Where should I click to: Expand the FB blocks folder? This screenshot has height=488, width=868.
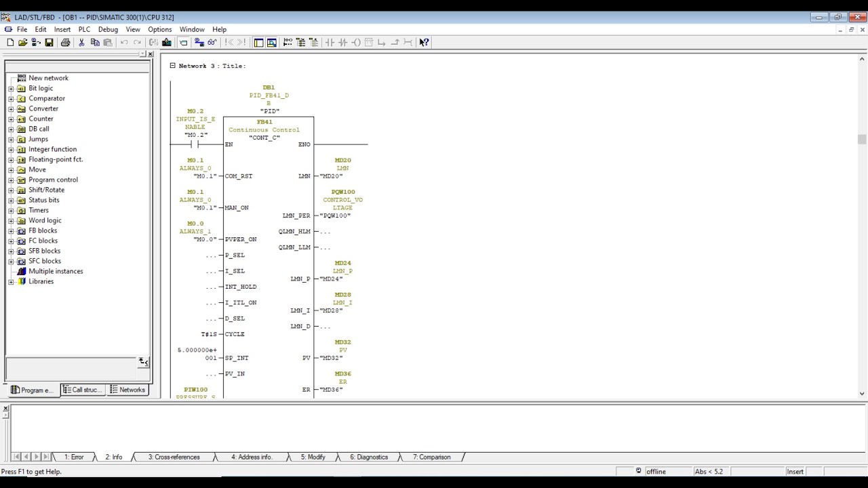coord(11,230)
